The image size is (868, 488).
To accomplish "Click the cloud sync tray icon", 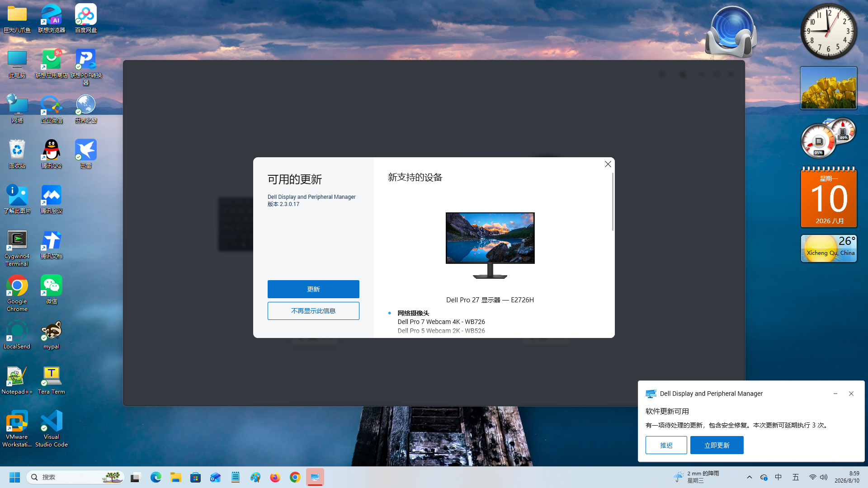I will 764,477.
